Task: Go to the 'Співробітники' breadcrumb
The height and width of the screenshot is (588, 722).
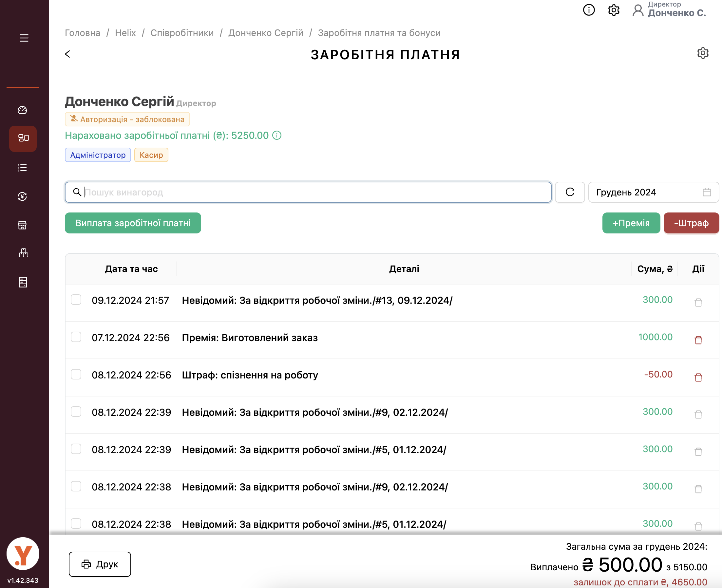Action: [x=182, y=33]
